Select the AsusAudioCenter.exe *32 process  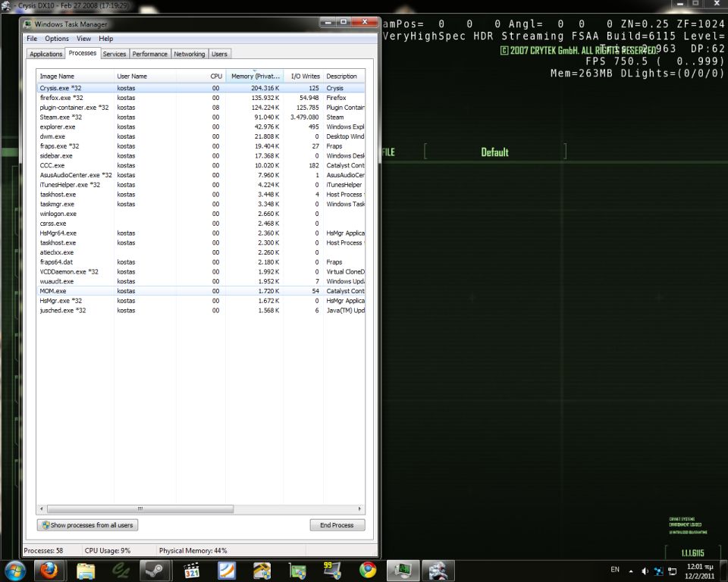click(200, 176)
